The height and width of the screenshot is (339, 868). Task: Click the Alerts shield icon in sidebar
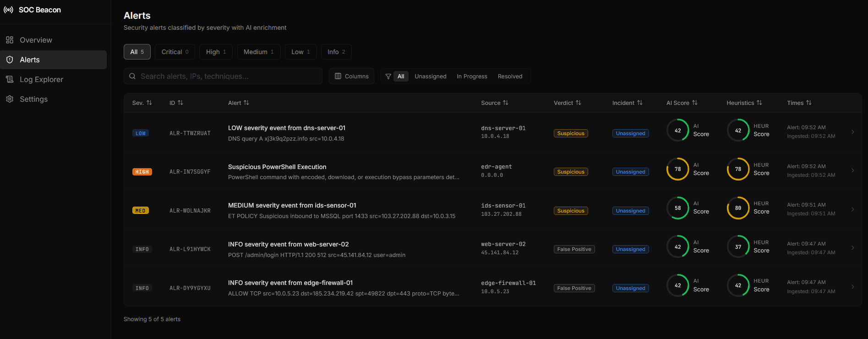click(x=10, y=60)
